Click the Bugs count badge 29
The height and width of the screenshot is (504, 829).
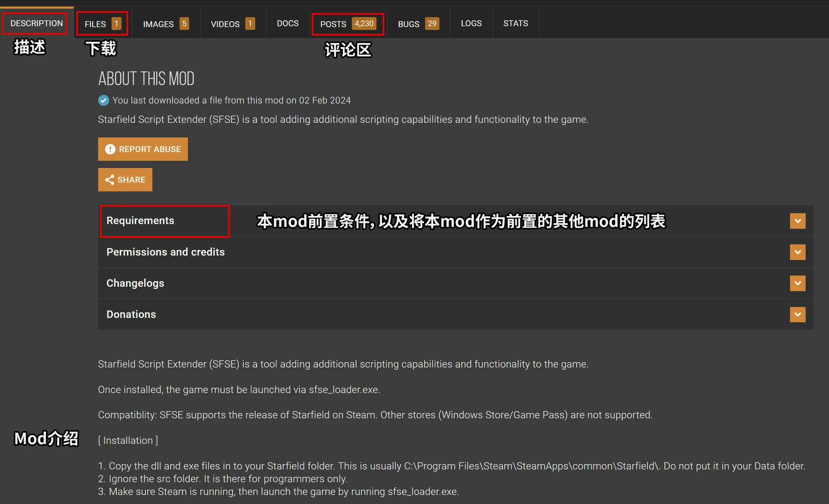coord(432,24)
